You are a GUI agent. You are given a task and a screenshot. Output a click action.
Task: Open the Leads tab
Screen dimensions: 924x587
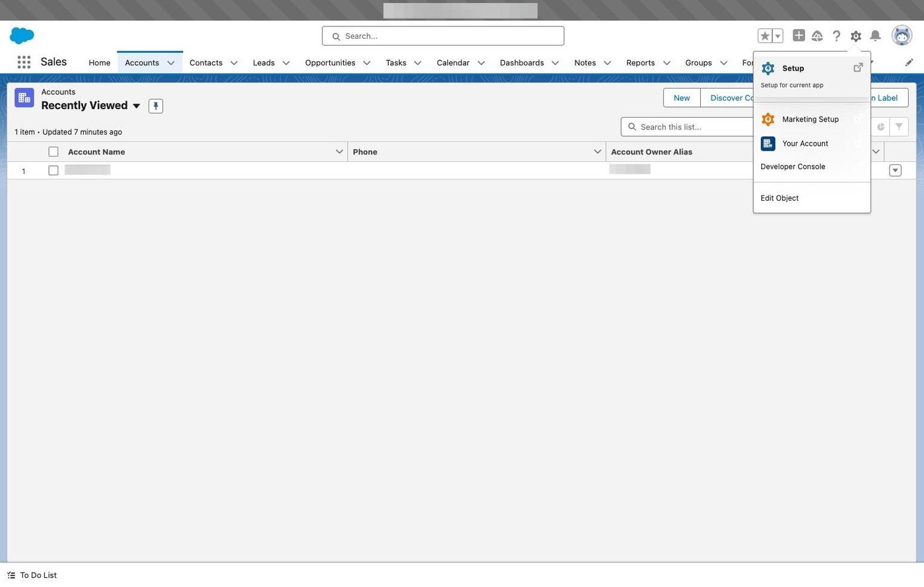264,63
